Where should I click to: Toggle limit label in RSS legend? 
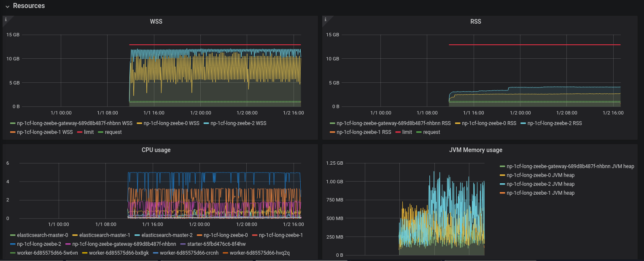tap(407, 132)
